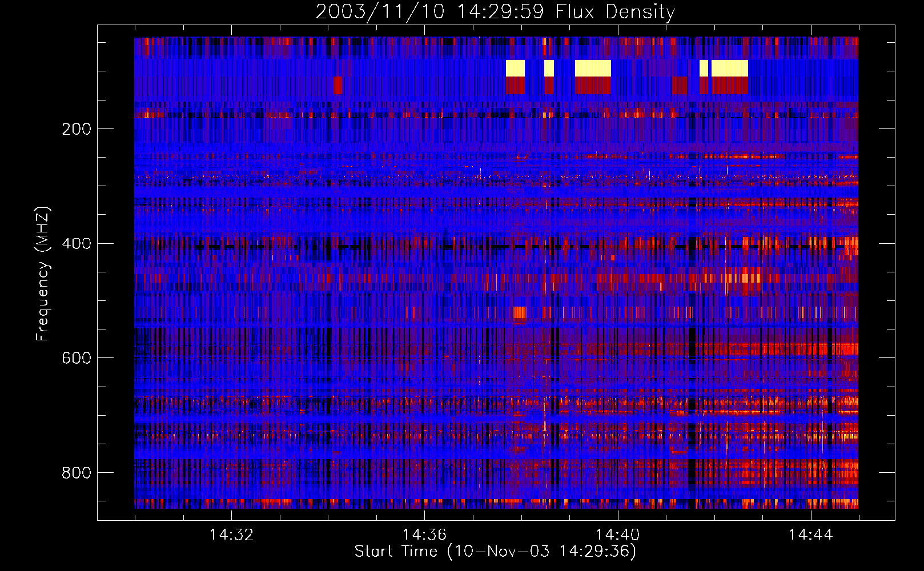
Task: Click the 400 frequency tick label
Action: [x=77, y=244]
